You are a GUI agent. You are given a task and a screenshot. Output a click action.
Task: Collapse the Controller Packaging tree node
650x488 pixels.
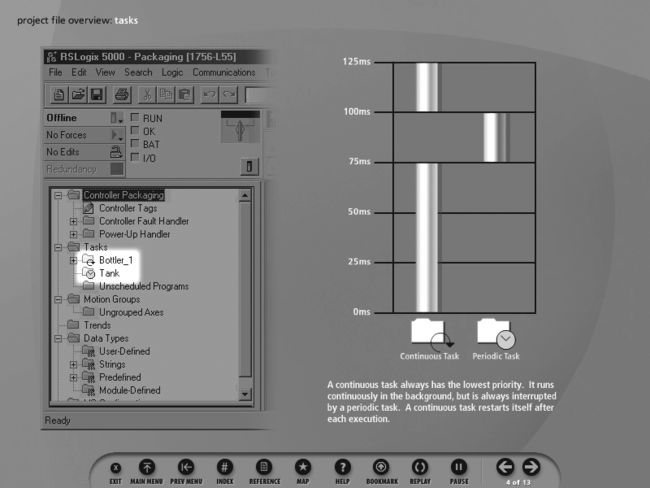(x=58, y=195)
